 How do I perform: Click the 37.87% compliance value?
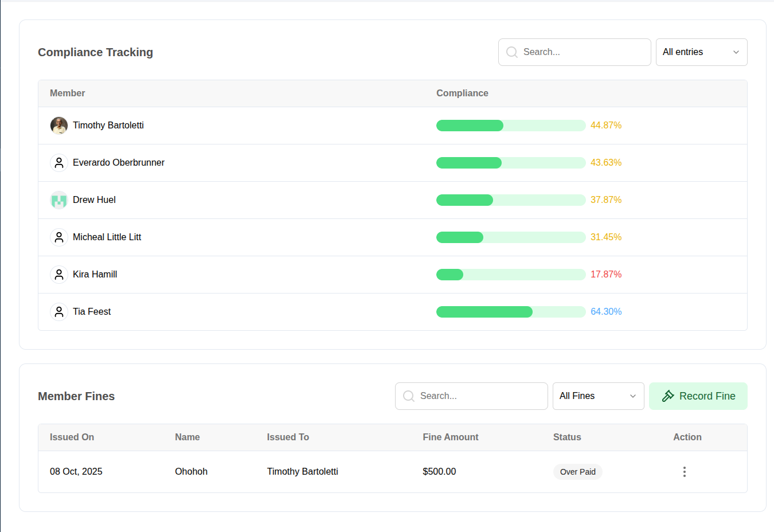[606, 200]
